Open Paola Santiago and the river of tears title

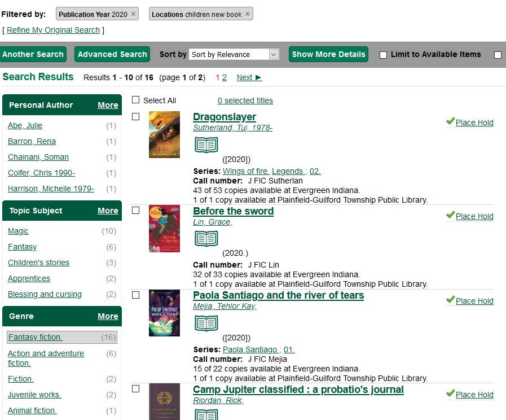click(x=278, y=295)
